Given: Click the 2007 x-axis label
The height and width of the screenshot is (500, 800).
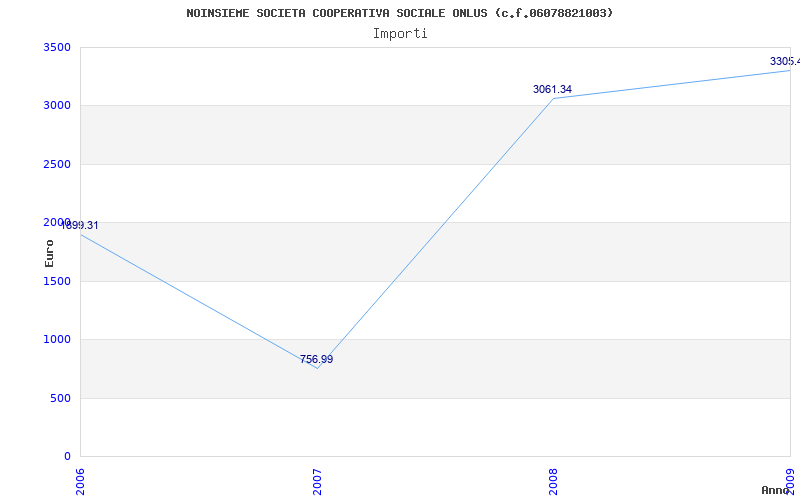Looking at the screenshot, I should point(317,482).
